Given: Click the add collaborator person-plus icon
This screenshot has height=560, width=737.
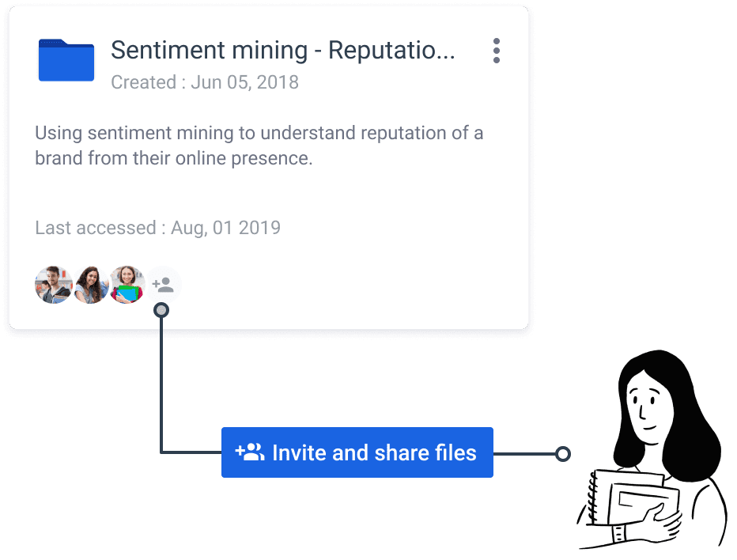Looking at the screenshot, I should (x=164, y=285).
